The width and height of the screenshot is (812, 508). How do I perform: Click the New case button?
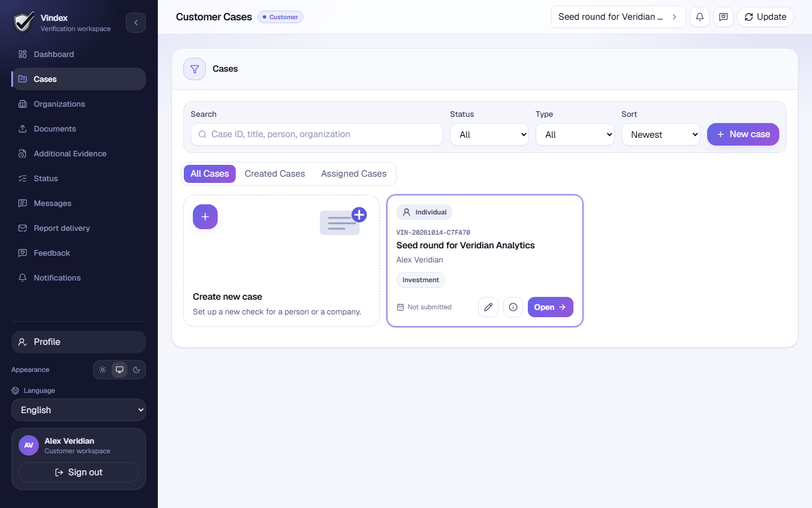[743, 134]
